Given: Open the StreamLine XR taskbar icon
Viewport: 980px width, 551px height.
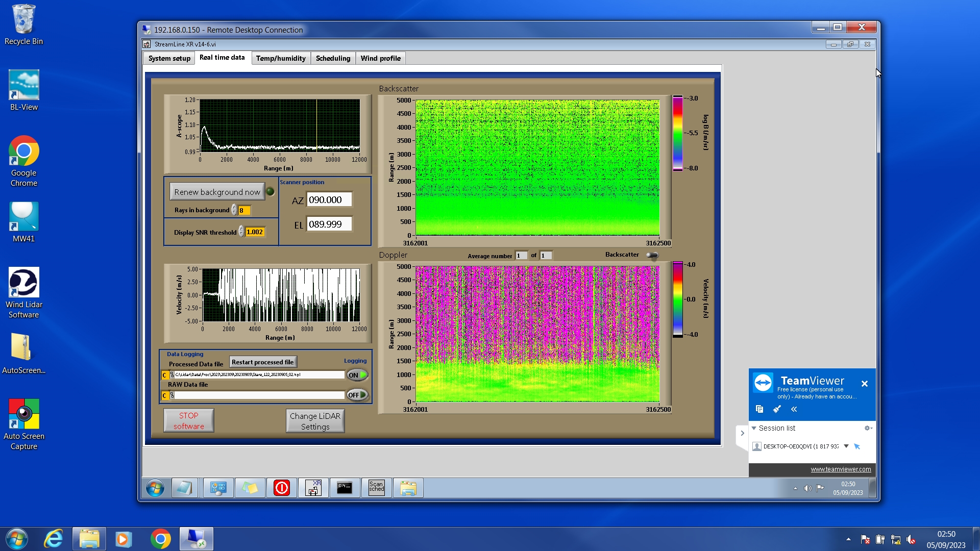Looking at the screenshot, I should (313, 488).
